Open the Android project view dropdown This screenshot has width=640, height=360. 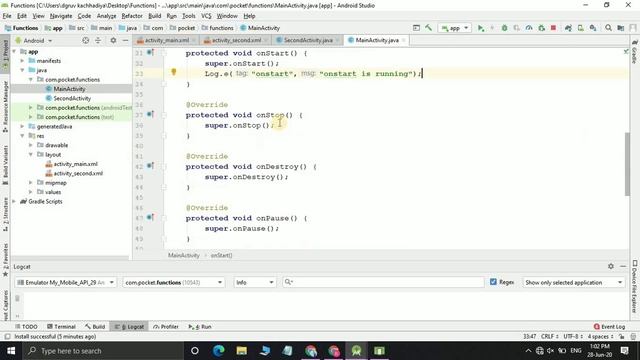click(x=34, y=40)
